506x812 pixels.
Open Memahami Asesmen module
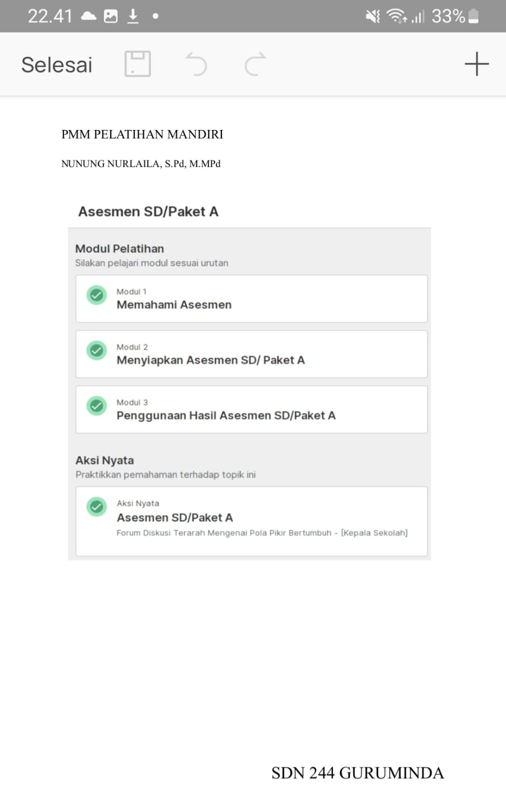[x=174, y=304]
